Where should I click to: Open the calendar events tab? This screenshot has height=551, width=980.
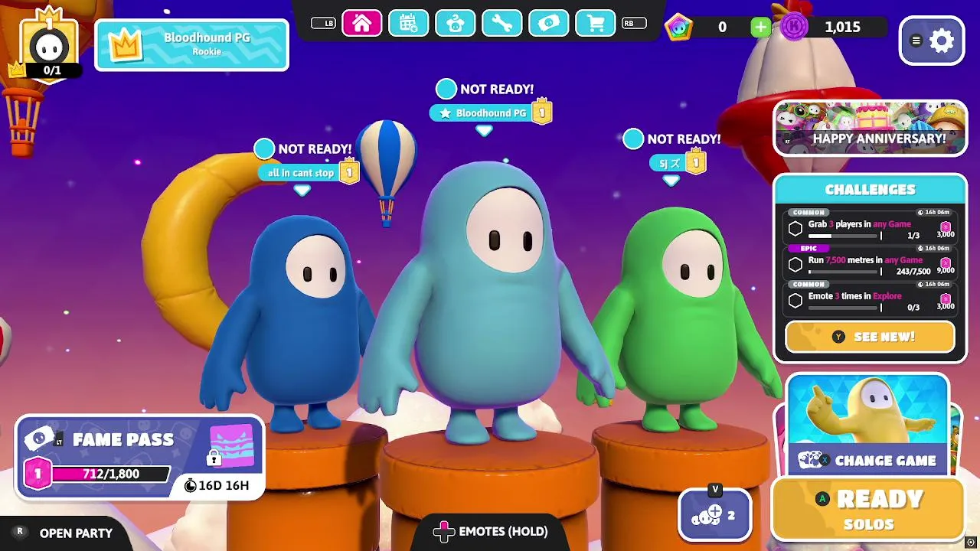coord(409,24)
